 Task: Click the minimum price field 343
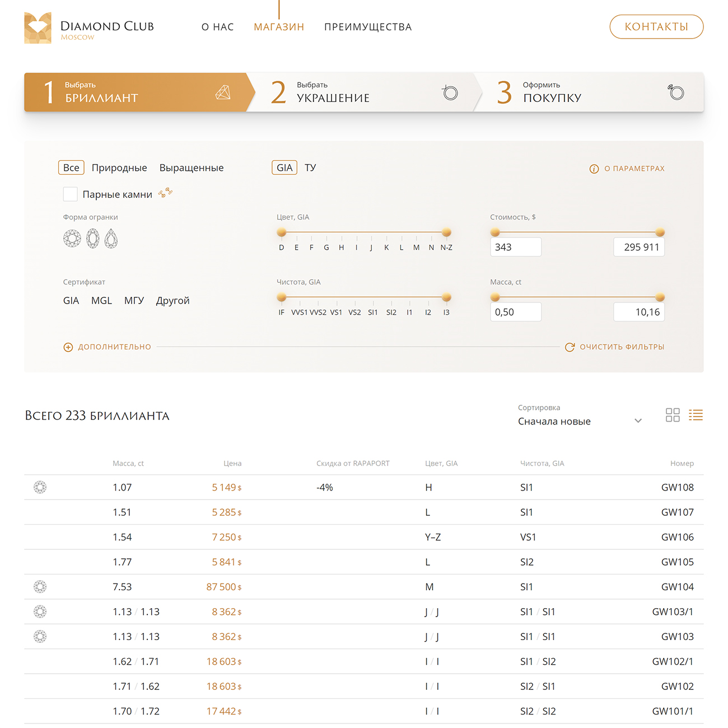pyautogui.click(x=516, y=247)
